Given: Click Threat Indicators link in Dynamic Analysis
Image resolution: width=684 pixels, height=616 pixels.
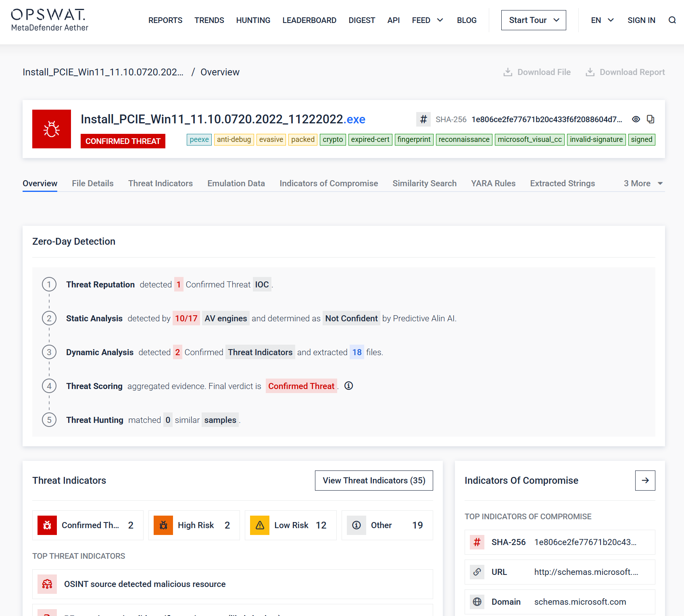Looking at the screenshot, I should 260,352.
